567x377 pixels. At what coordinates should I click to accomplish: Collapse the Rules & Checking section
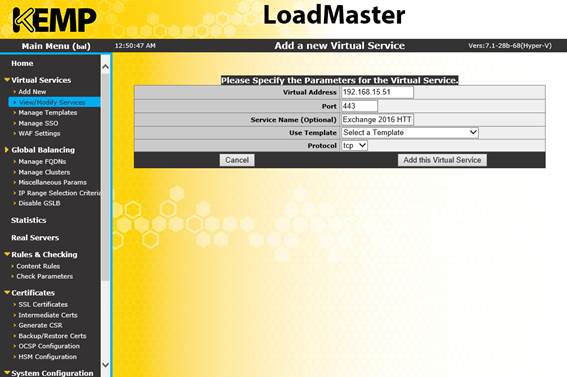pyautogui.click(x=44, y=254)
